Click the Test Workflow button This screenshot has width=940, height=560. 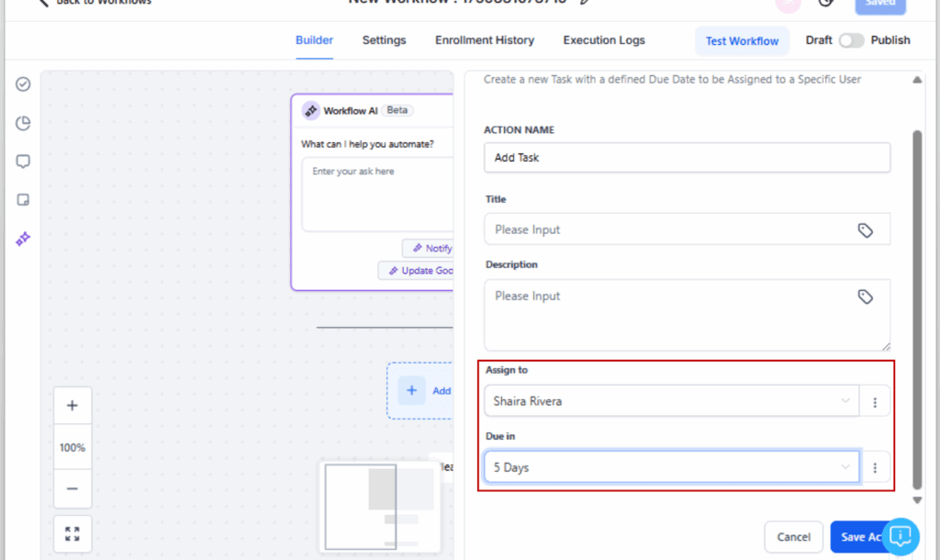pos(742,41)
